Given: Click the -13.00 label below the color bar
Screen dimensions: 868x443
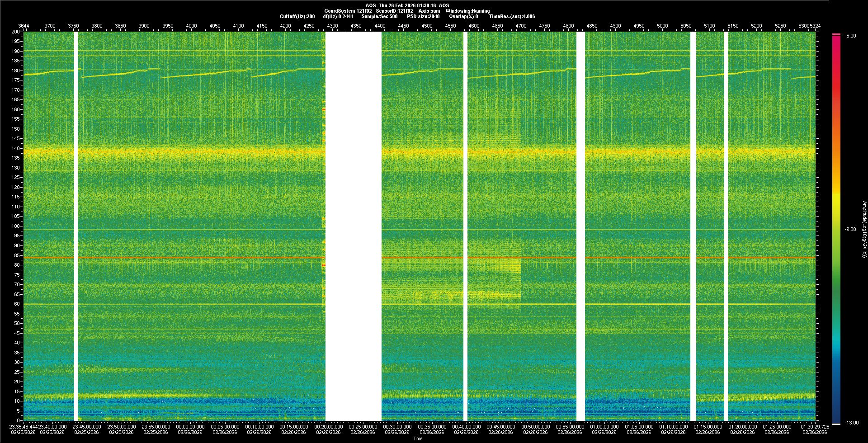Looking at the screenshot, I should [851, 423].
